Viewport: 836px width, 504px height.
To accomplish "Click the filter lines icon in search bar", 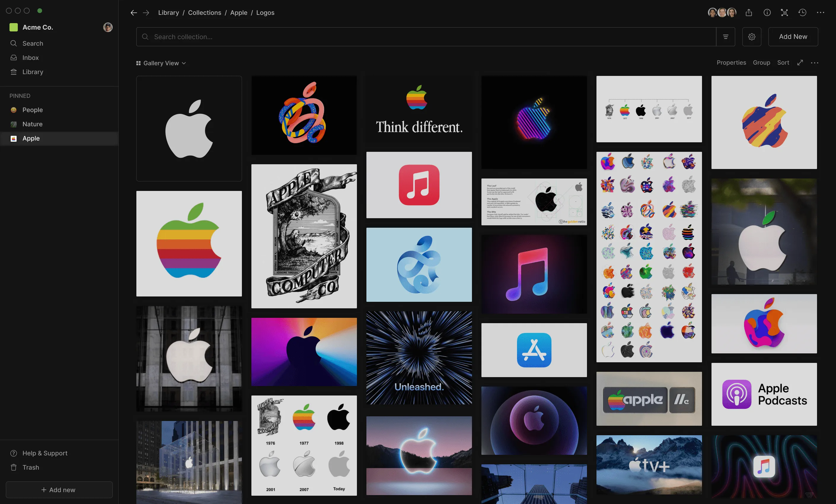I will pos(725,37).
